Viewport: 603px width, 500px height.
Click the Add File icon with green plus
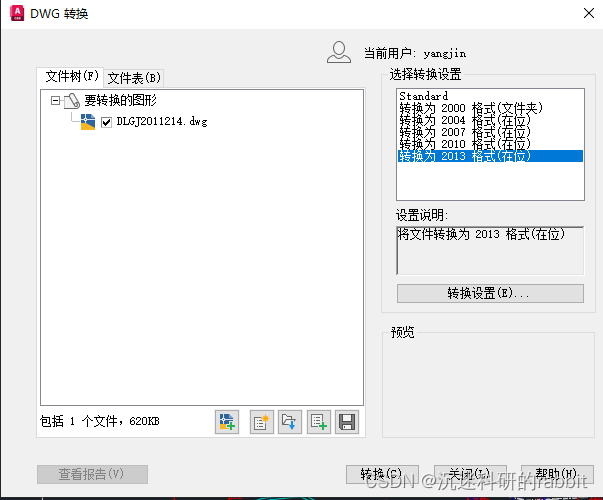227,422
